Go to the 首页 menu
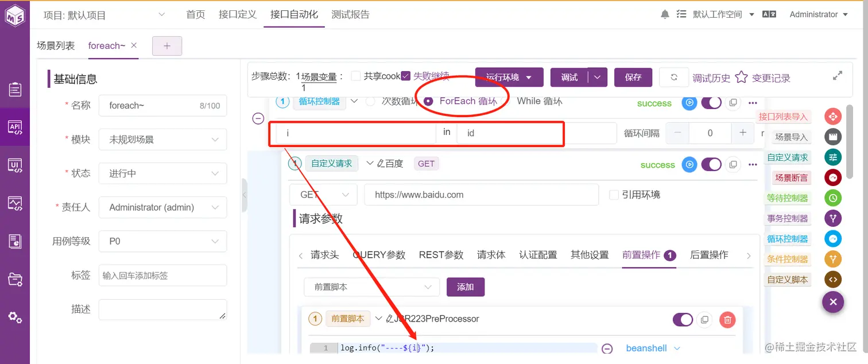This screenshot has height=364, width=868. 196,14
